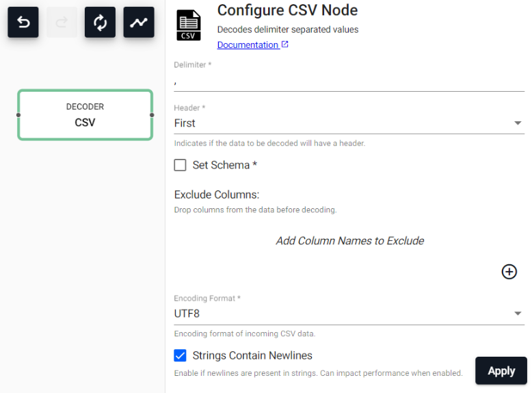Click the CSV file icon in header

pyautogui.click(x=189, y=25)
